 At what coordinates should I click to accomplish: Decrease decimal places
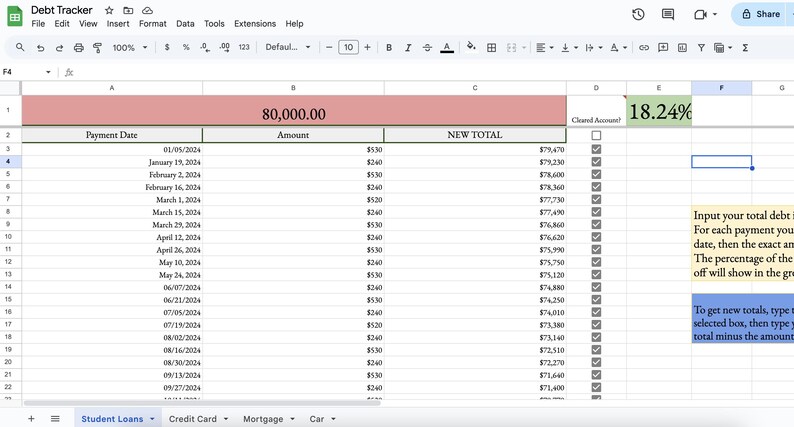click(x=205, y=47)
